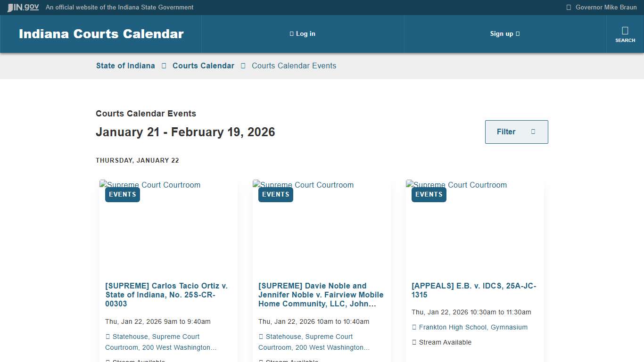Image resolution: width=644 pixels, height=362 pixels.
Task: Click the EVENTS badge on the Davie Noble card
Action: tap(275, 194)
